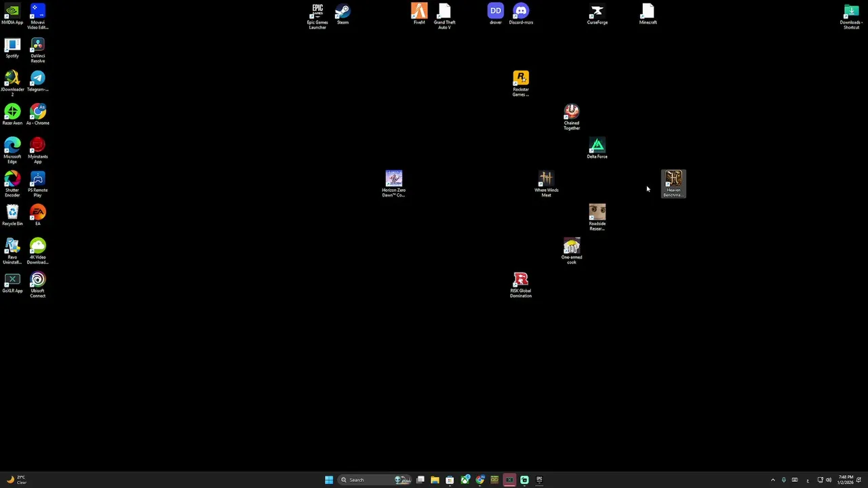
Task: Open the weather widget on taskbar
Action: [16, 480]
